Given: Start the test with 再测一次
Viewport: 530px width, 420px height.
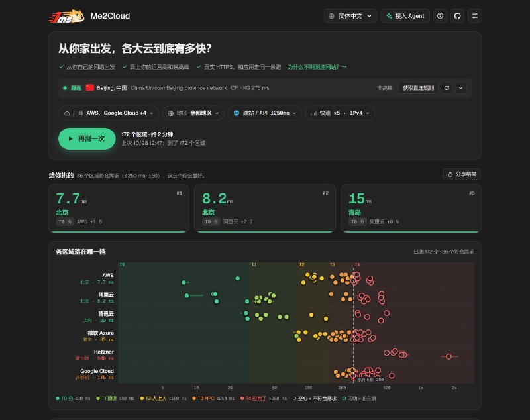Looking at the screenshot, I should (x=87, y=138).
